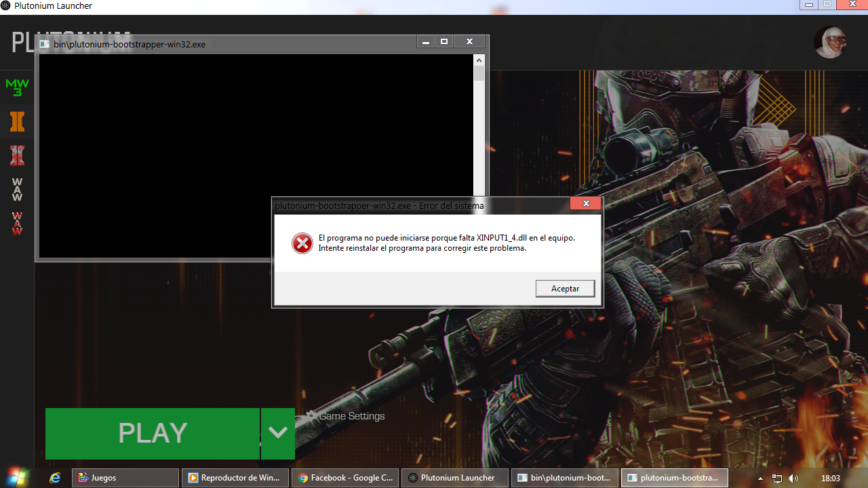
Task: Show hidden system tray icons
Action: tap(760, 479)
